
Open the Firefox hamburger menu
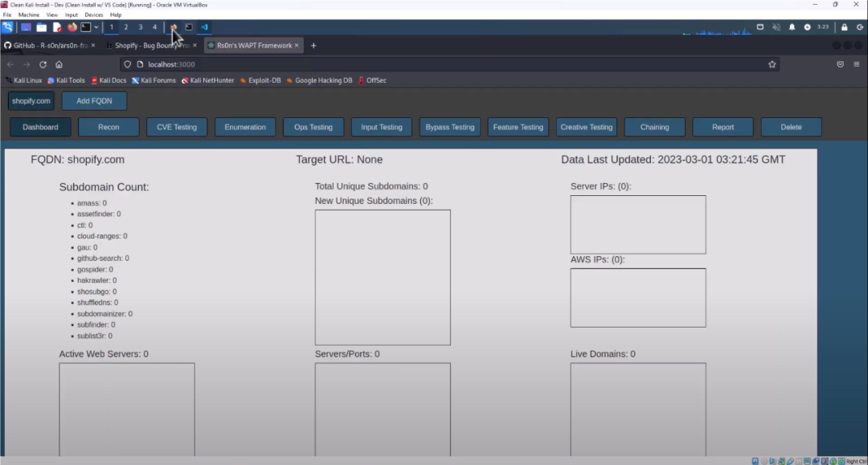pos(857,64)
